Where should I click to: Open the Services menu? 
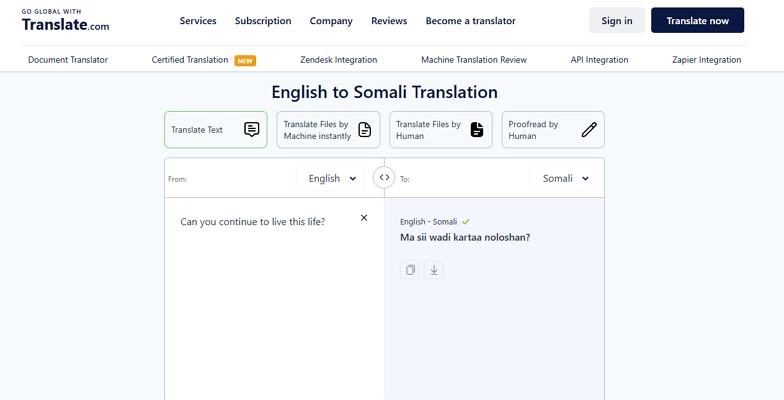[198, 21]
